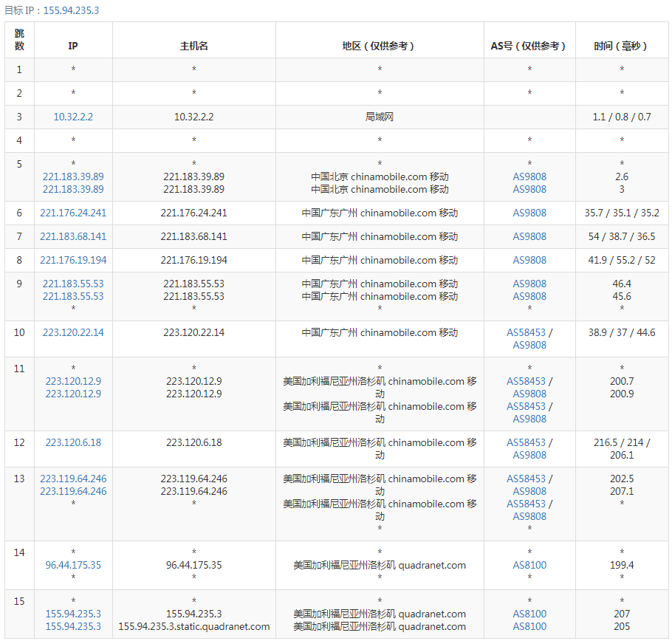Select the 局域网 region cell in hop 3
Viewport: 672px width, 641px height.
380,117
